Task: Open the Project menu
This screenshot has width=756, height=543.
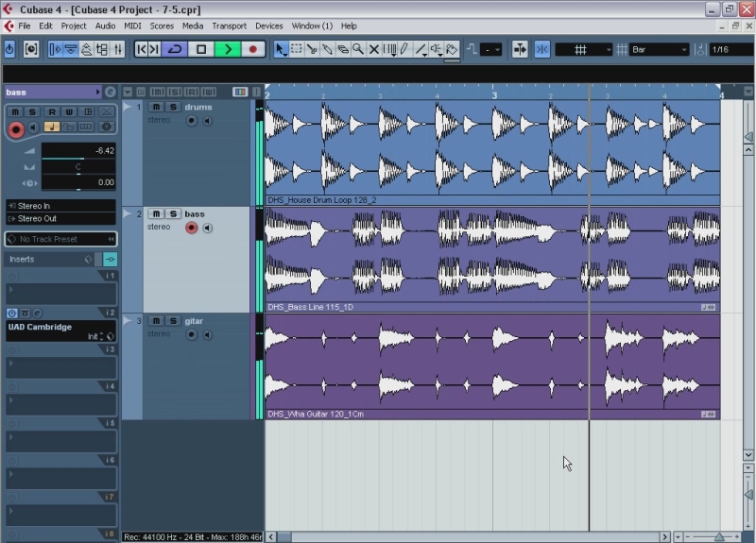Action: click(x=74, y=26)
